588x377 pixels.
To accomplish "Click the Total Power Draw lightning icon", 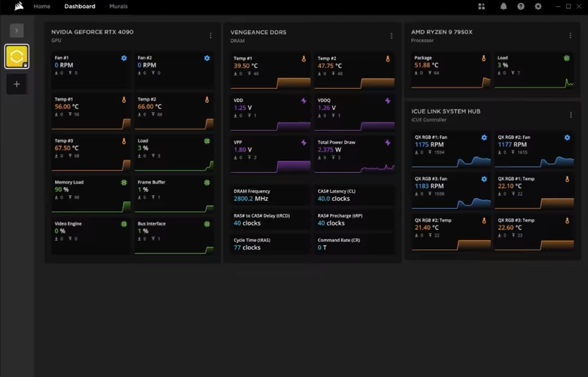I will click(388, 143).
